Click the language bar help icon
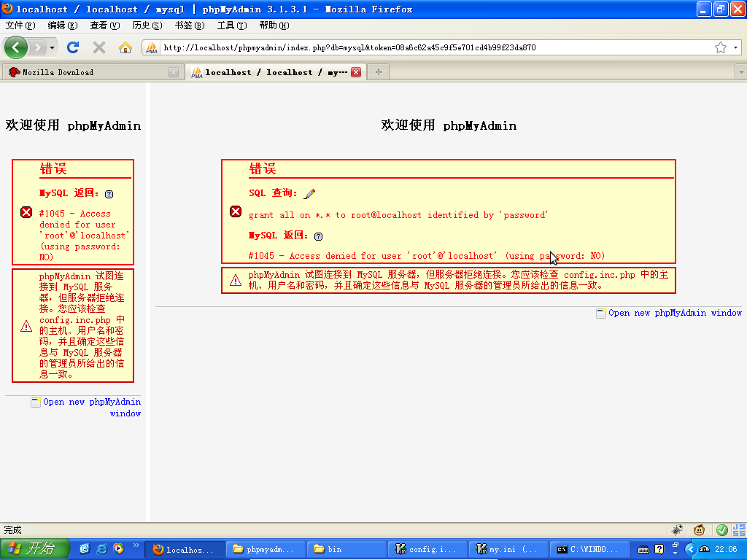This screenshot has height=560, width=747. [x=659, y=550]
